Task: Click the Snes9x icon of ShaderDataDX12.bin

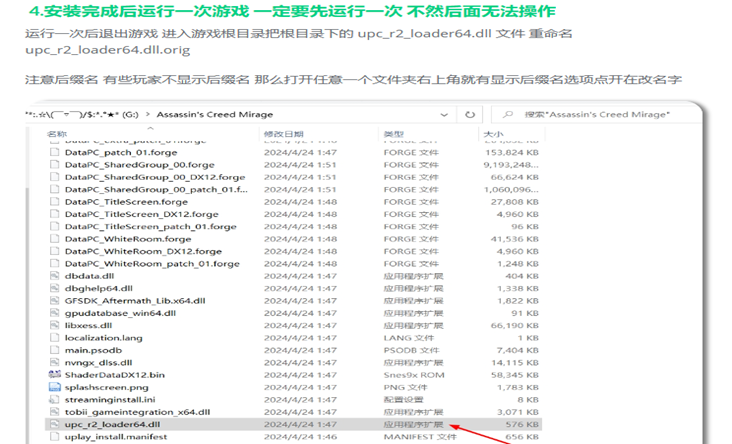Action: [55, 374]
